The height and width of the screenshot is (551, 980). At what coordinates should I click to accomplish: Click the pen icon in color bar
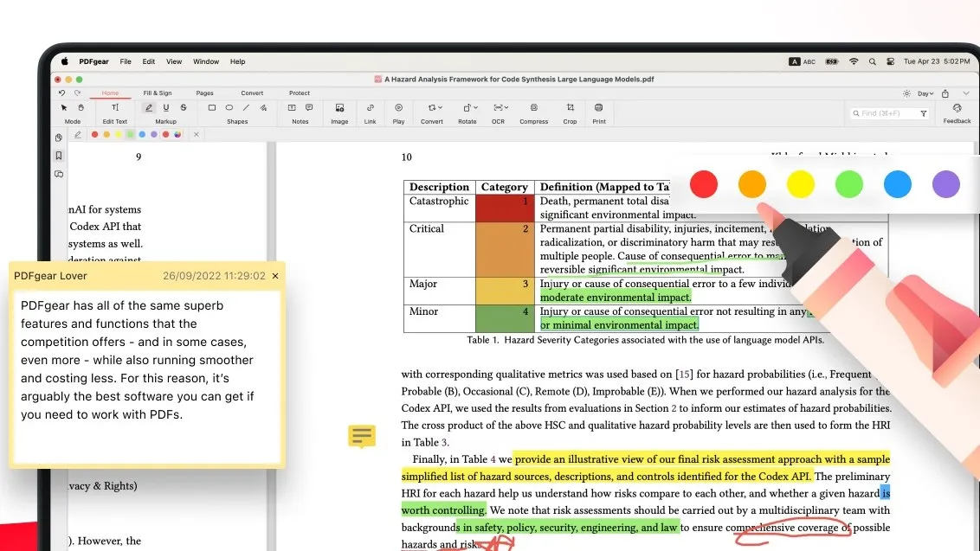[78, 134]
